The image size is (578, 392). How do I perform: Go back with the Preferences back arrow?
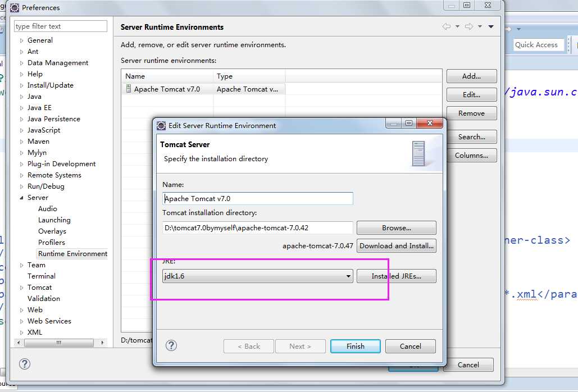[447, 26]
